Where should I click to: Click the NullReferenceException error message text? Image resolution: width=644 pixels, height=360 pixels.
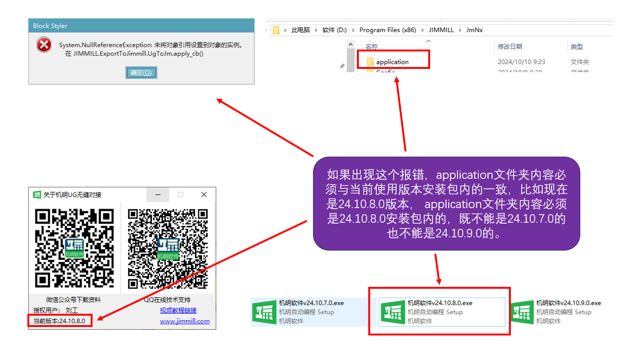click(x=151, y=45)
